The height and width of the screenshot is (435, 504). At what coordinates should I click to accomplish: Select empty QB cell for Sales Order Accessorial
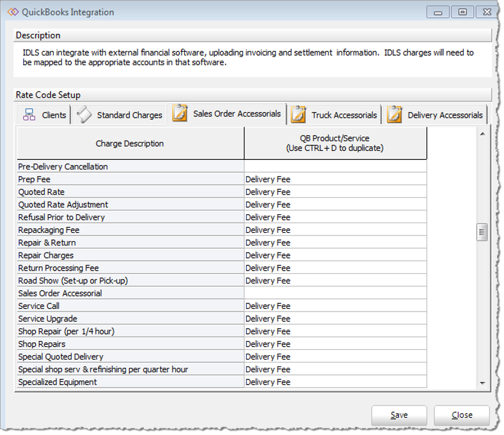click(x=335, y=293)
